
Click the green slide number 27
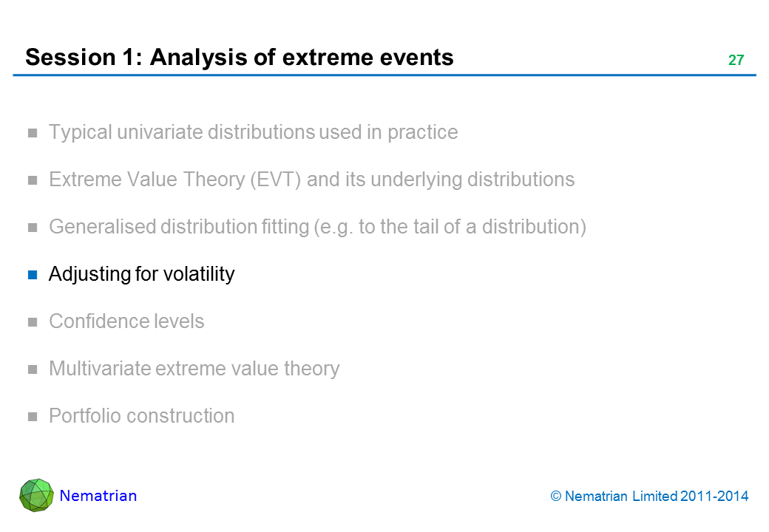(x=736, y=61)
